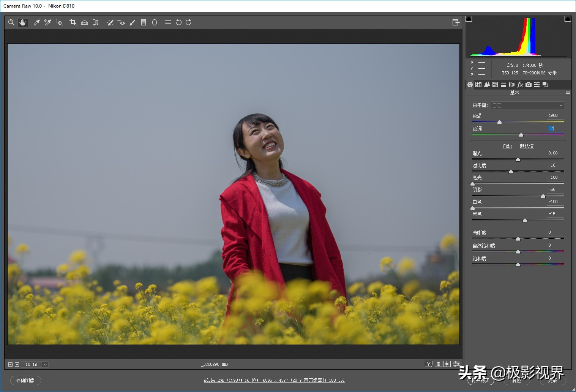This screenshot has width=576, height=392.
Task: Select the Hand tool
Action: point(23,22)
